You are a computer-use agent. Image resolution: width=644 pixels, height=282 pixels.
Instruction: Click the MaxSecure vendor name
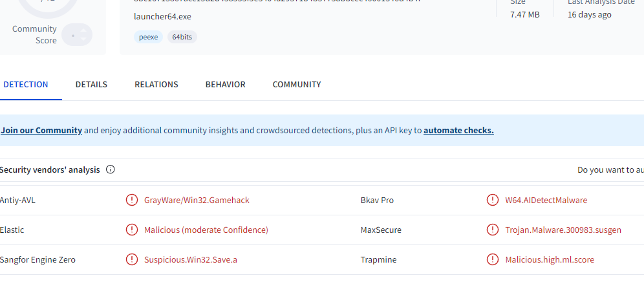coord(381,230)
